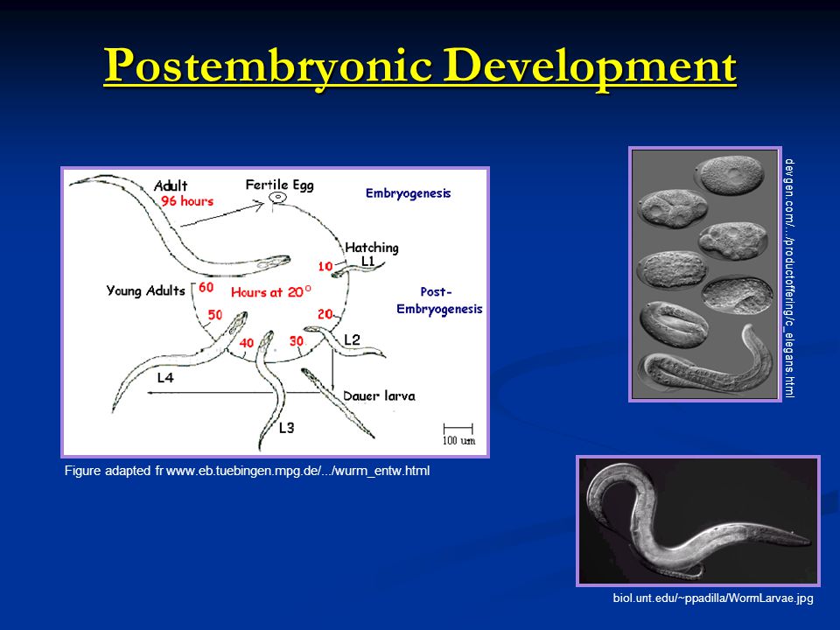Click the 'Embryogenesis' label in diagram
The width and height of the screenshot is (840, 630).
(x=409, y=193)
